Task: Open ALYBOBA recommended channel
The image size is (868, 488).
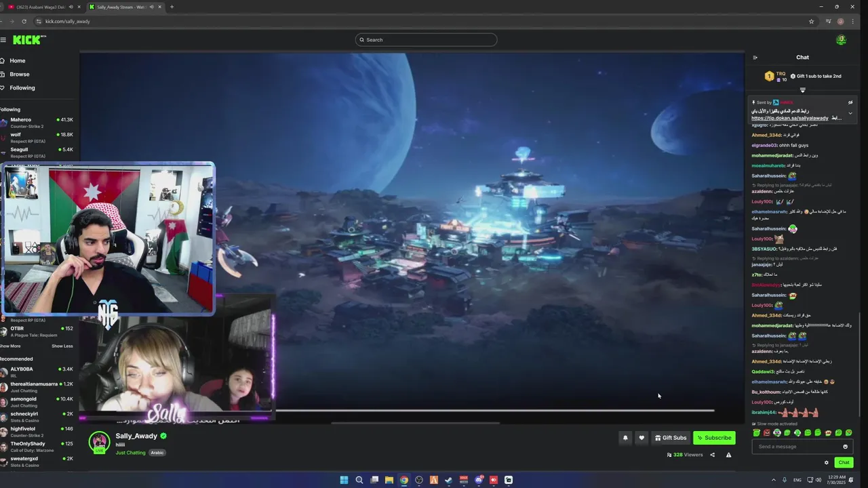Action: click(37, 372)
